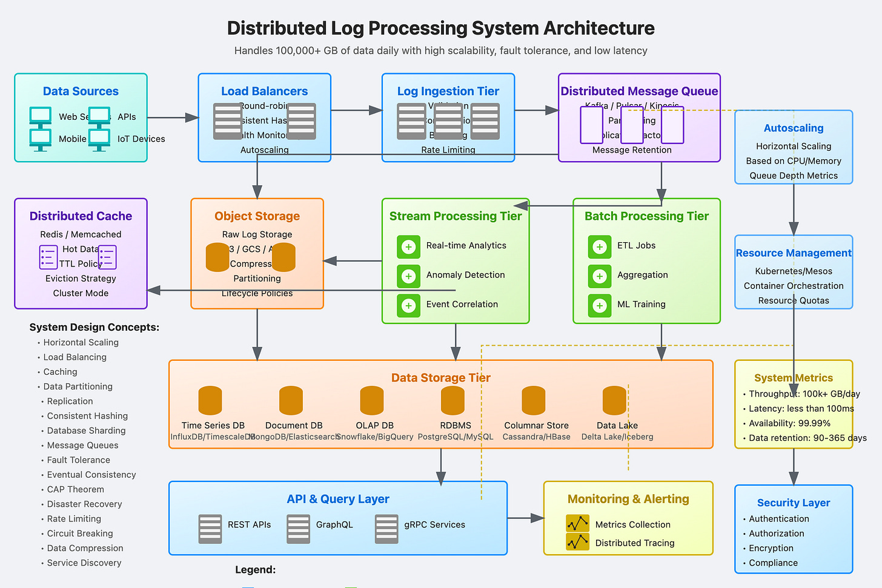Click the plus icon beside Aggregation
The height and width of the screenshot is (588, 882).
tap(600, 276)
